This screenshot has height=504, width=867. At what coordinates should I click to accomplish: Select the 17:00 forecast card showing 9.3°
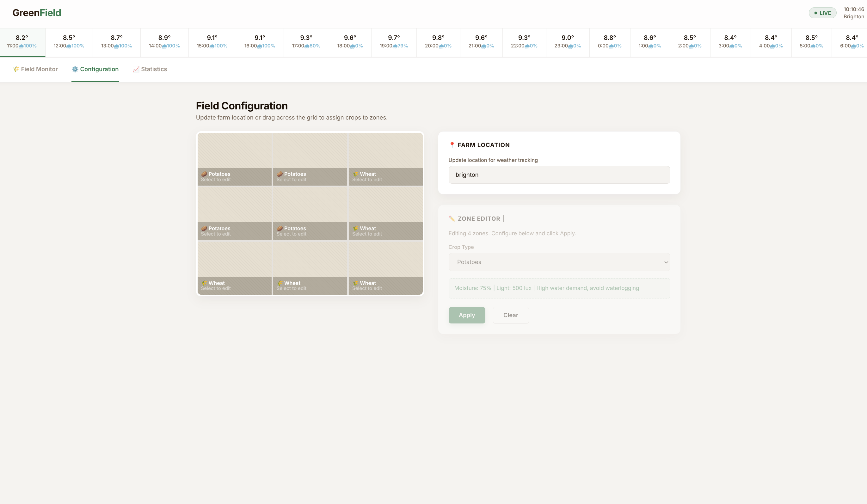pos(306,42)
